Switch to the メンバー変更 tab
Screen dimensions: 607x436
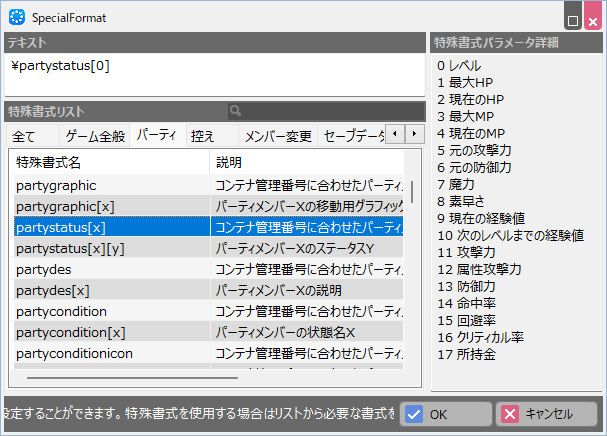pyautogui.click(x=278, y=135)
